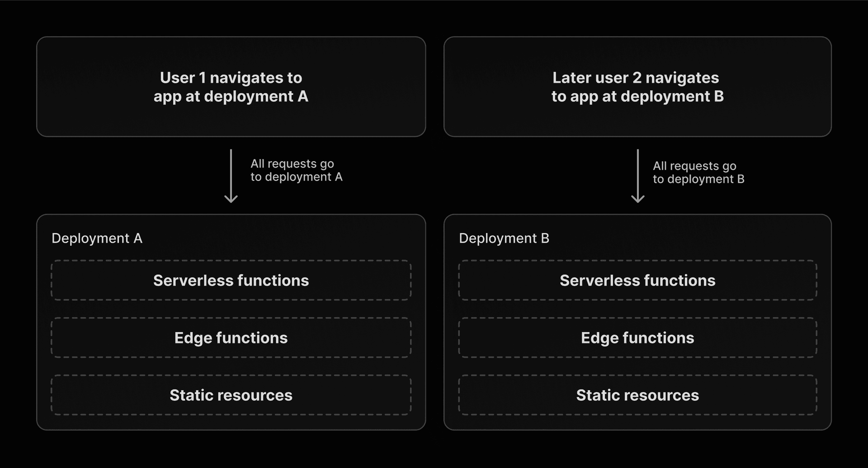Image resolution: width=868 pixels, height=468 pixels.
Task: Click the Static resources box under Deployment B
Action: [638, 395]
